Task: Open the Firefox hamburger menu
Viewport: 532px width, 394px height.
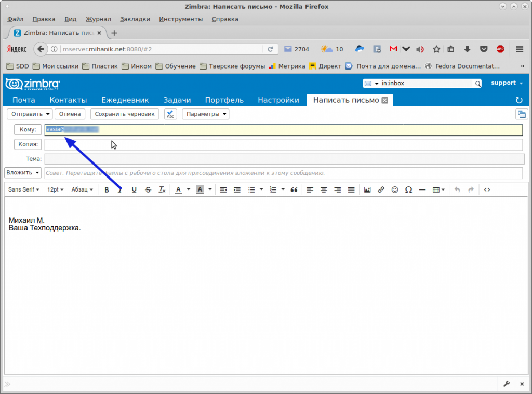Action: click(520, 49)
